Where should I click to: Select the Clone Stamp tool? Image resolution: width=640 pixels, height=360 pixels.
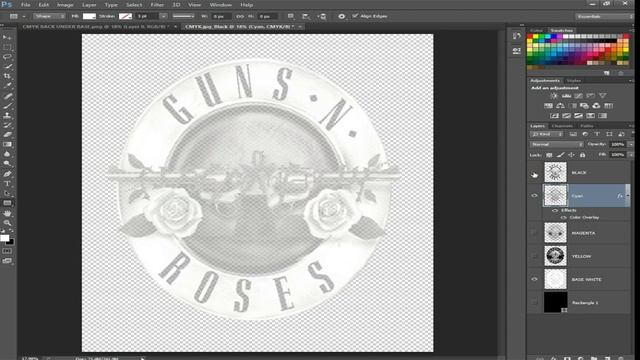coord(7,116)
